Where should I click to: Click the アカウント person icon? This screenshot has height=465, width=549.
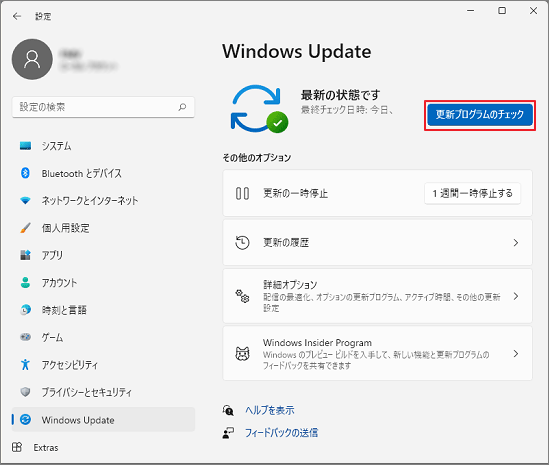(25, 282)
